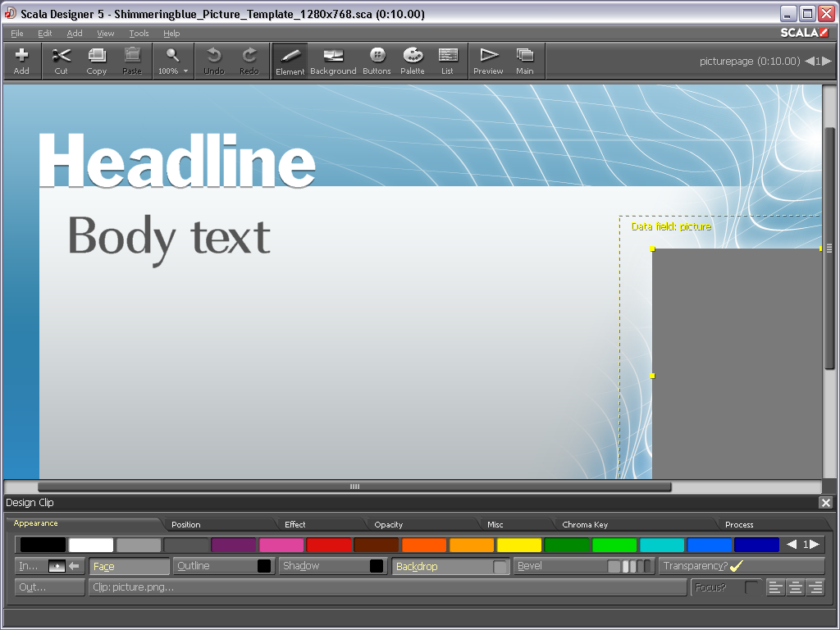840x630 pixels.
Task: Click the List toolbar icon
Action: [447, 61]
